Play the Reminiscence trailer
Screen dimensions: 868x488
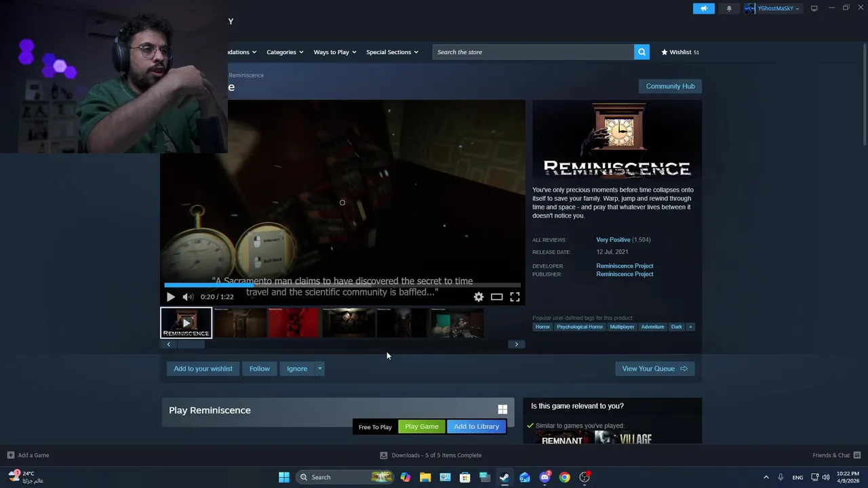[170, 297]
